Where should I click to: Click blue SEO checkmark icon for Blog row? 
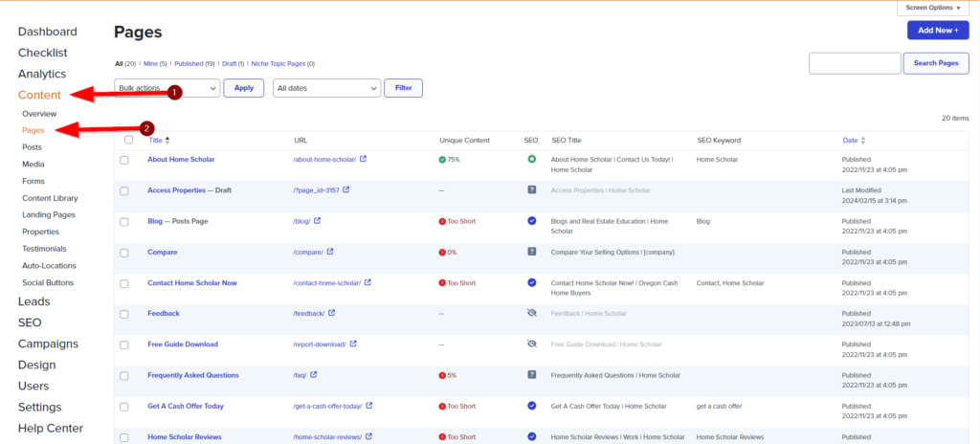(532, 221)
